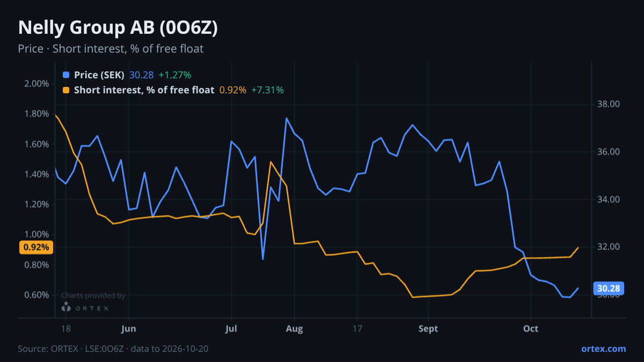
Task: Click the source line with data to 2026-10-20
Action: (113, 349)
